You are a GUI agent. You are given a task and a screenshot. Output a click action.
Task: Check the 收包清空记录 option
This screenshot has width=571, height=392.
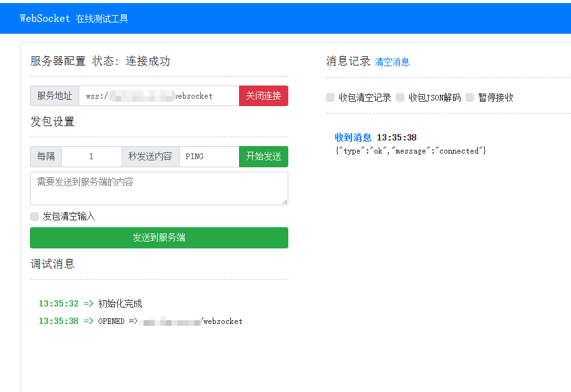(x=330, y=97)
